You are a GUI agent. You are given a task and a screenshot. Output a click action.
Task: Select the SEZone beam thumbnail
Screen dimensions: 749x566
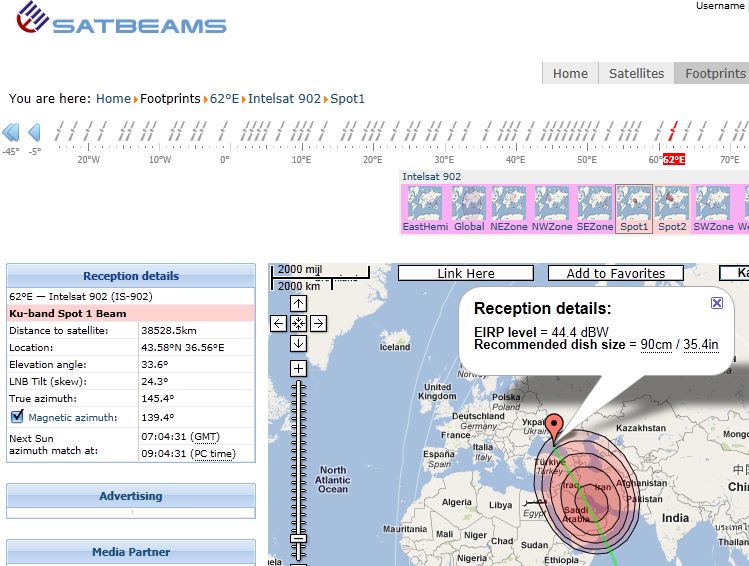[595, 209]
